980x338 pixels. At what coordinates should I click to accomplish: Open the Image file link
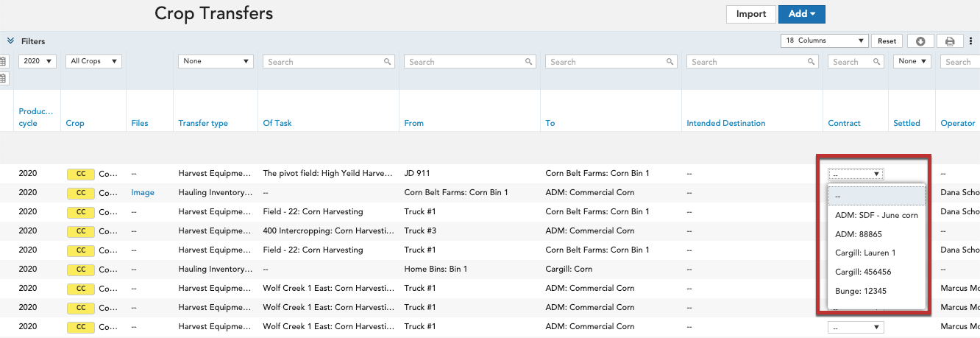[143, 193]
